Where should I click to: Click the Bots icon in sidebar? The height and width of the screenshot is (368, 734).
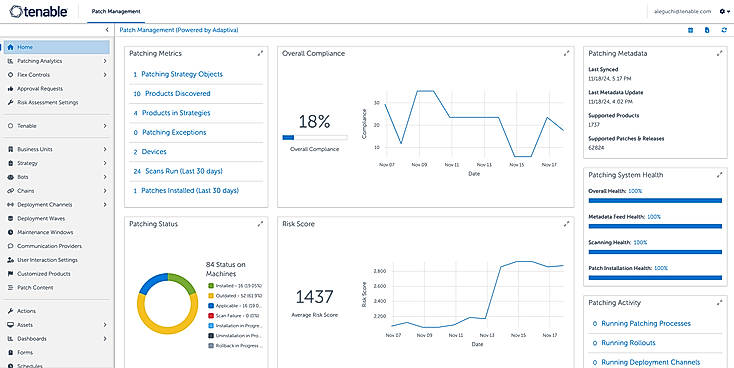pos(10,177)
